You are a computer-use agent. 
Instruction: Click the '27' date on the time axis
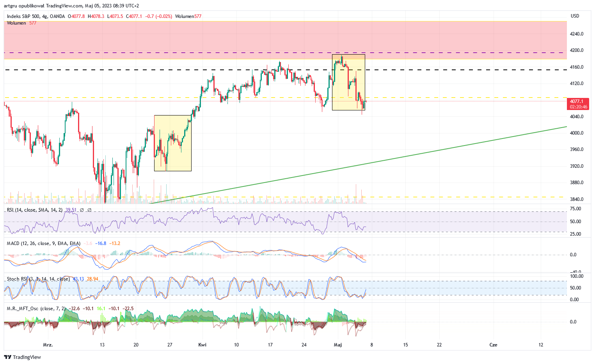click(x=170, y=345)
